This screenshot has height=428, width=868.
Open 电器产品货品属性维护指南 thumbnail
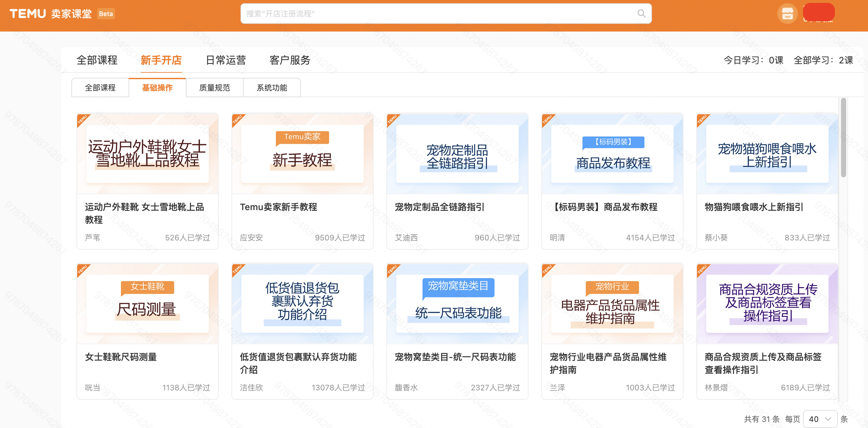click(613, 303)
